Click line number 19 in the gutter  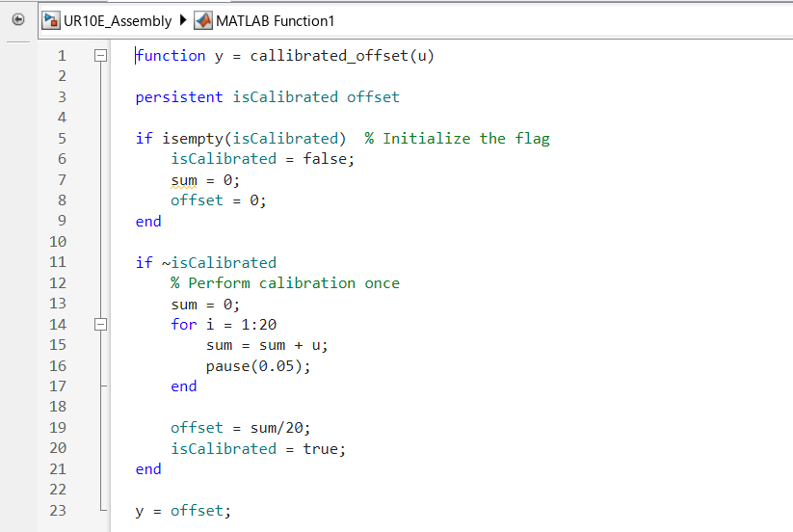click(58, 427)
